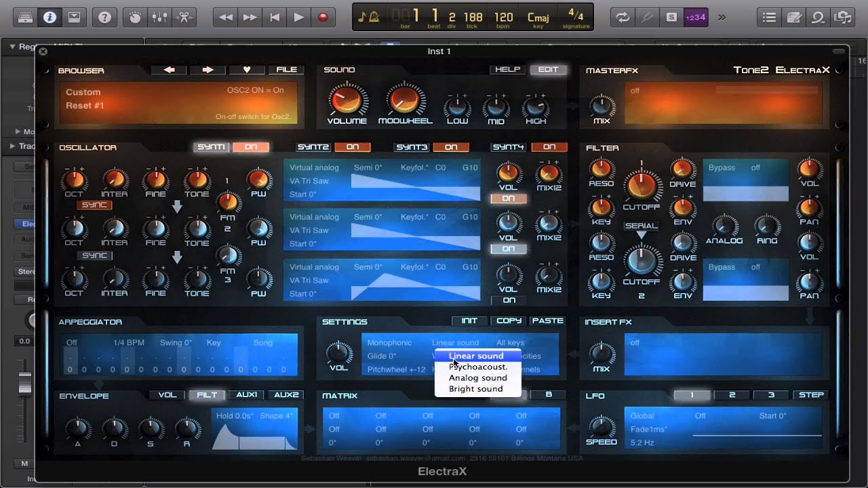Choose Psychoacoust. from the sound mode menu
The width and height of the screenshot is (868, 488).
(x=478, y=367)
